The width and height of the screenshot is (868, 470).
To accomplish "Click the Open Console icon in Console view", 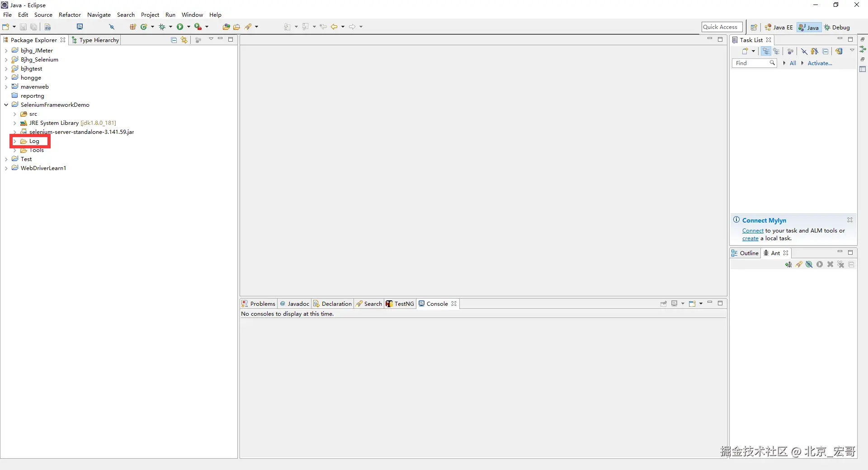I will [x=692, y=304].
